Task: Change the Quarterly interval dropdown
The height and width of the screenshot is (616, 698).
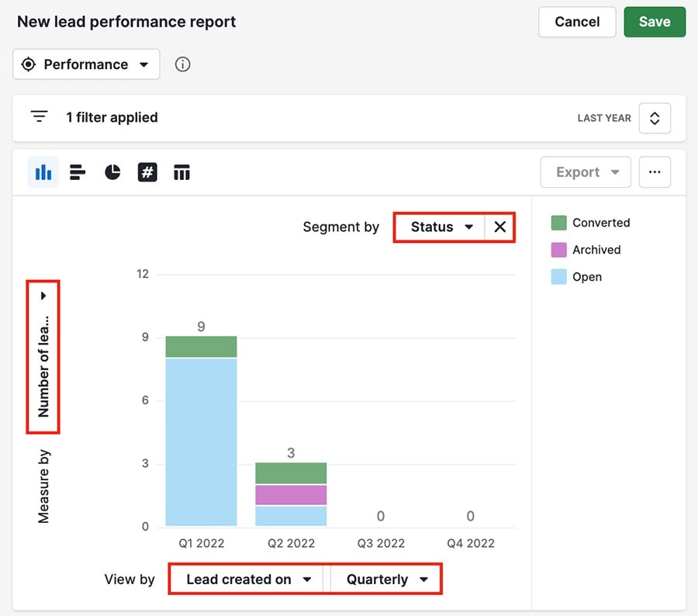Action: coord(385,579)
